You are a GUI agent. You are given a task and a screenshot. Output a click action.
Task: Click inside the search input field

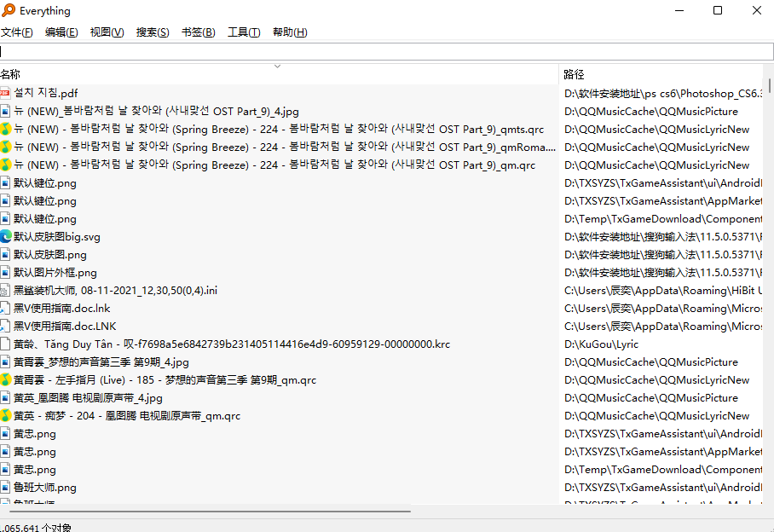[384, 52]
